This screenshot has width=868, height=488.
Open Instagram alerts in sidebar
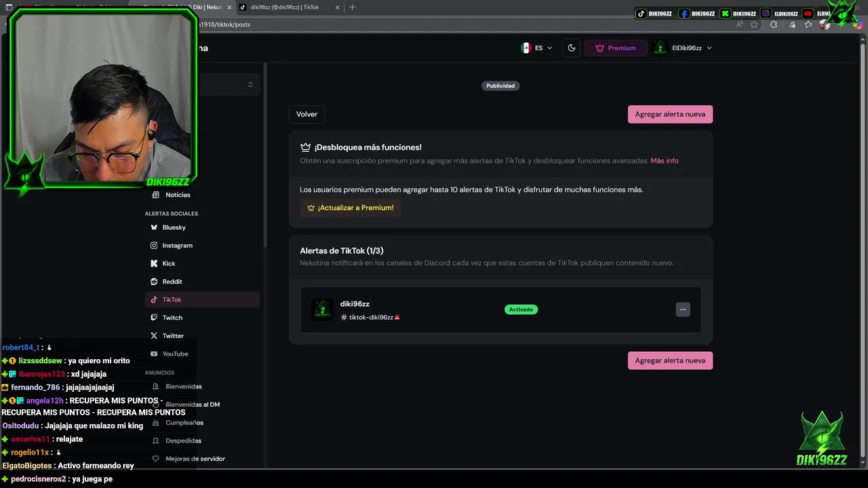(202, 245)
